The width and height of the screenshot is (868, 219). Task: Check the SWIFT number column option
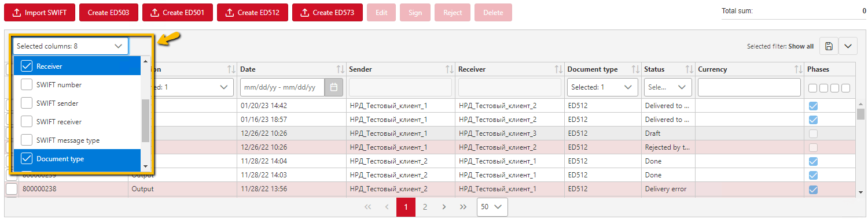(27, 85)
